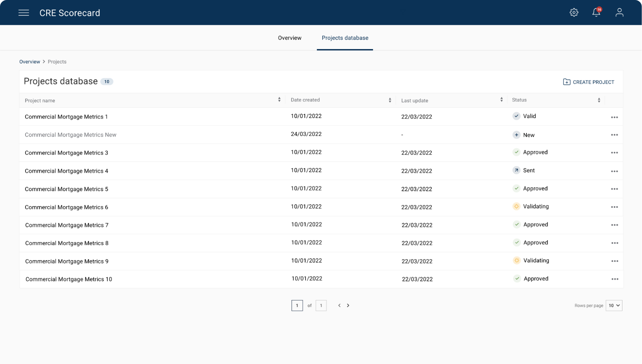The height and width of the screenshot is (364, 642).
Task: Select Commercial Mortgage Metrics 9 name
Action: [67, 261]
